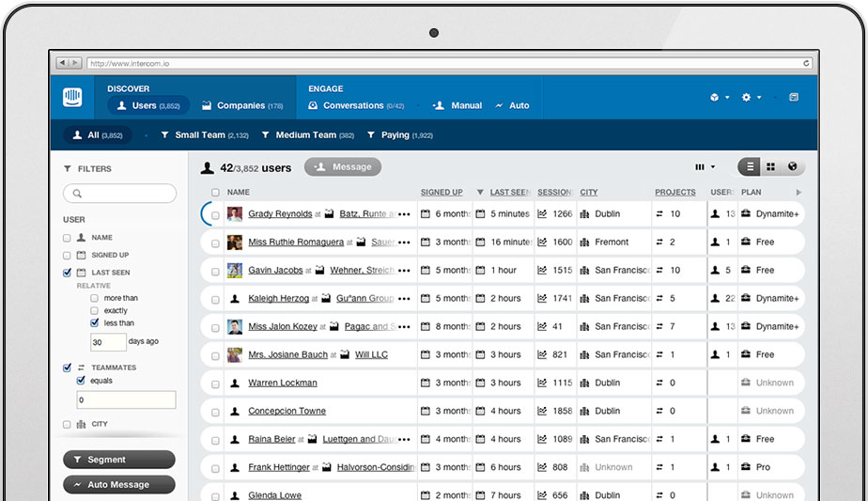Uncheck the Teammates filter
The width and height of the screenshot is (868, 501).
pos(67,368)
